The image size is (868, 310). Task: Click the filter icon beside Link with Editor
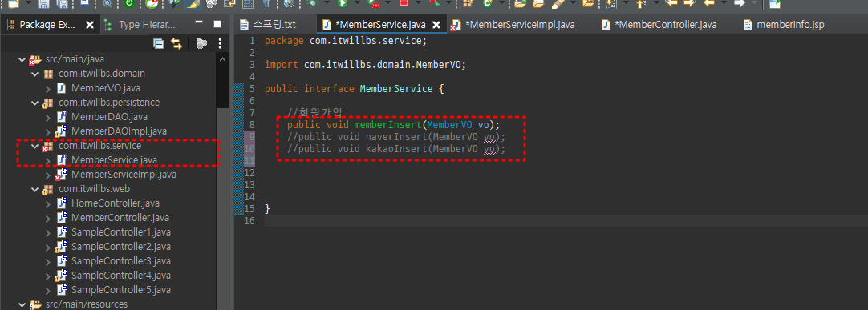coord(201,43)
